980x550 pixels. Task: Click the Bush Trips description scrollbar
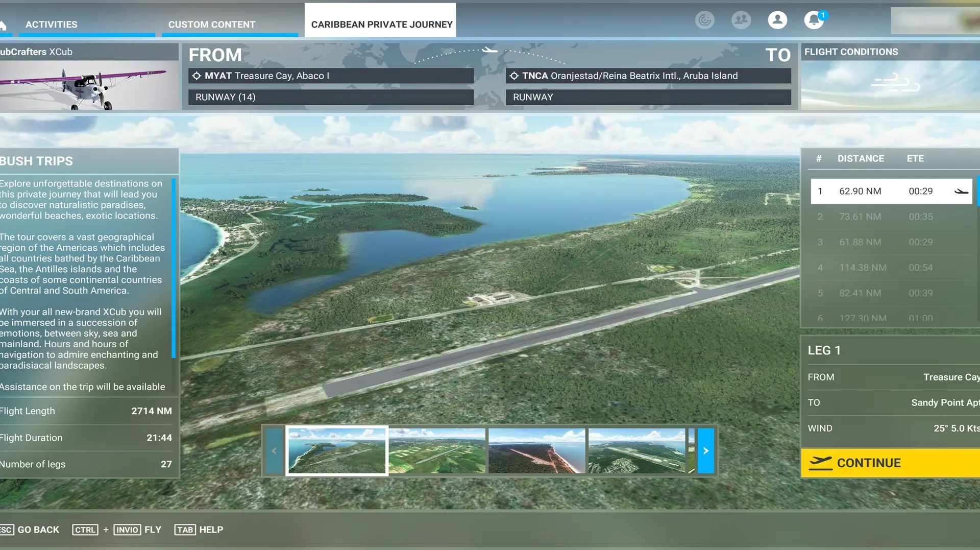(x=174, y=268)
